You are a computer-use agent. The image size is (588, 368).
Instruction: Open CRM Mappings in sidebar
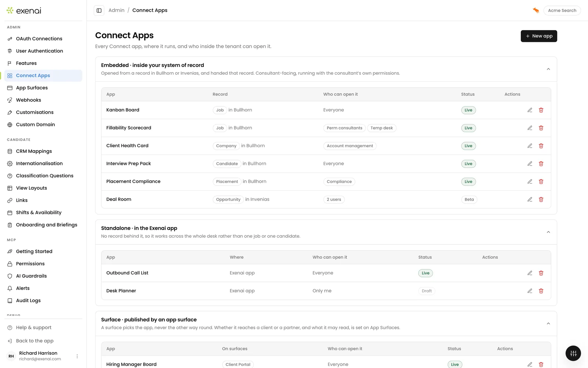pos(43,151)
